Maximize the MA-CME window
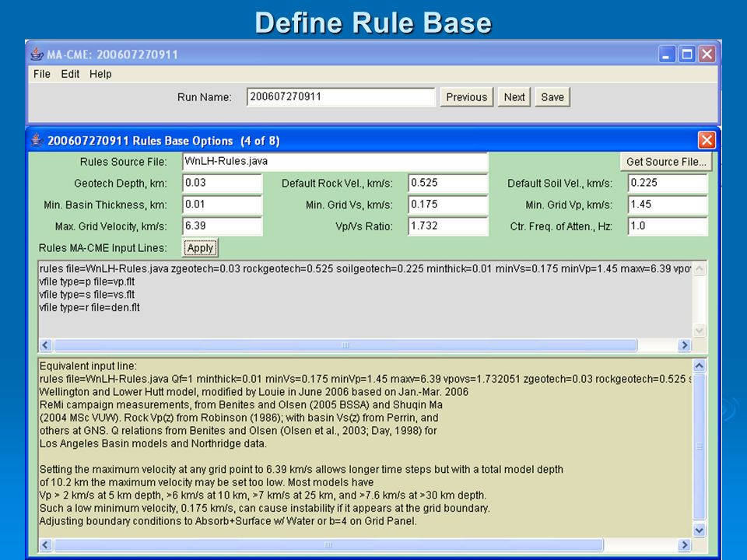The height and width of the screenshot is (560, 747). pyautogui.click(x=687, y=54)
